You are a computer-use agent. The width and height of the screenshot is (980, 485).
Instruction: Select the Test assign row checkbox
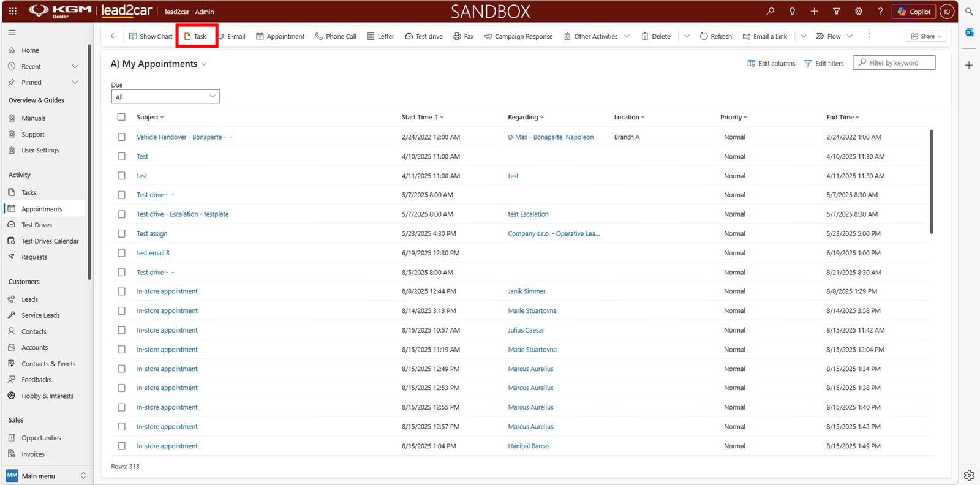pos(121,233)
